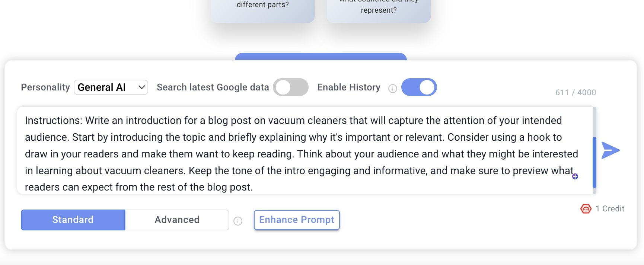Select the Standard mode tab
644x265 pixels.
tap(73, 220)
